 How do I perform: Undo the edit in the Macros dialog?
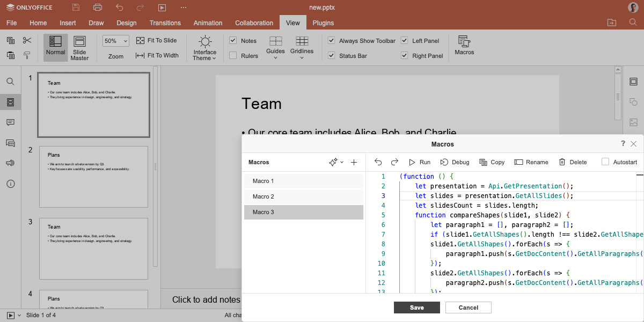[x=378, y=162]
